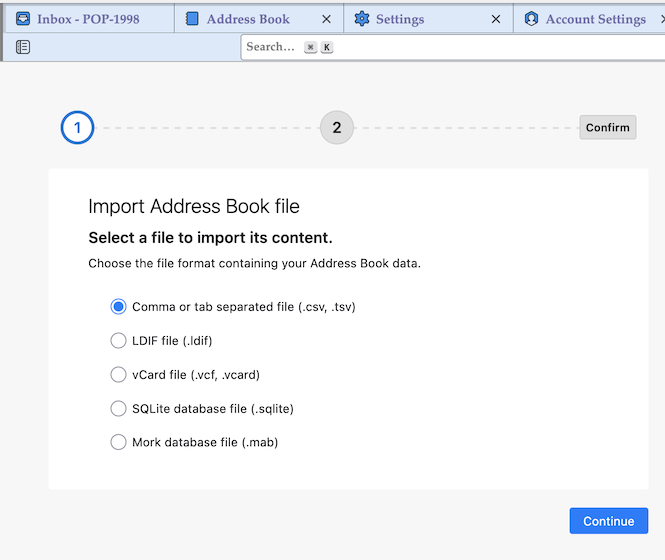This screenshot has height=560, width=665.
Task: Choose Mork database file (.mab)
Action: click(119, 442)
